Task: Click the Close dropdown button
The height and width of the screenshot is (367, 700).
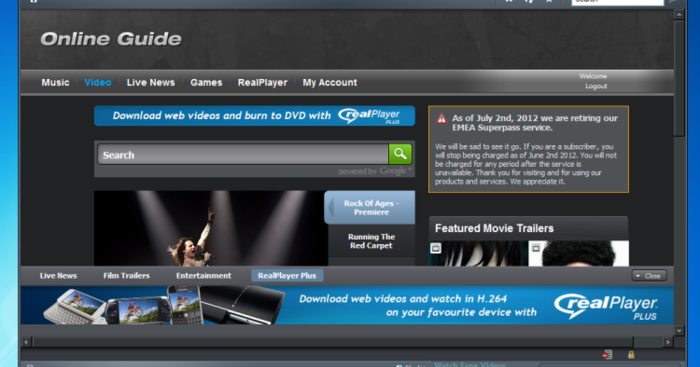Action: point(649,276)
